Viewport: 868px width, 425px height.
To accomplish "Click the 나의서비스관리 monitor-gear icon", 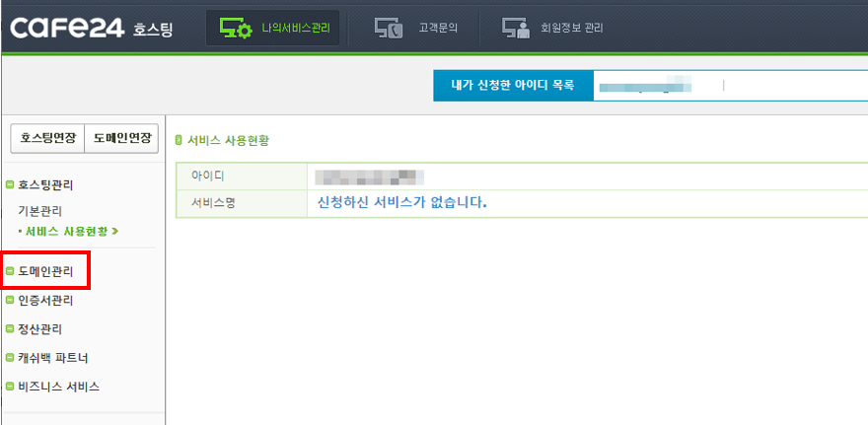I will coord(236,28).
